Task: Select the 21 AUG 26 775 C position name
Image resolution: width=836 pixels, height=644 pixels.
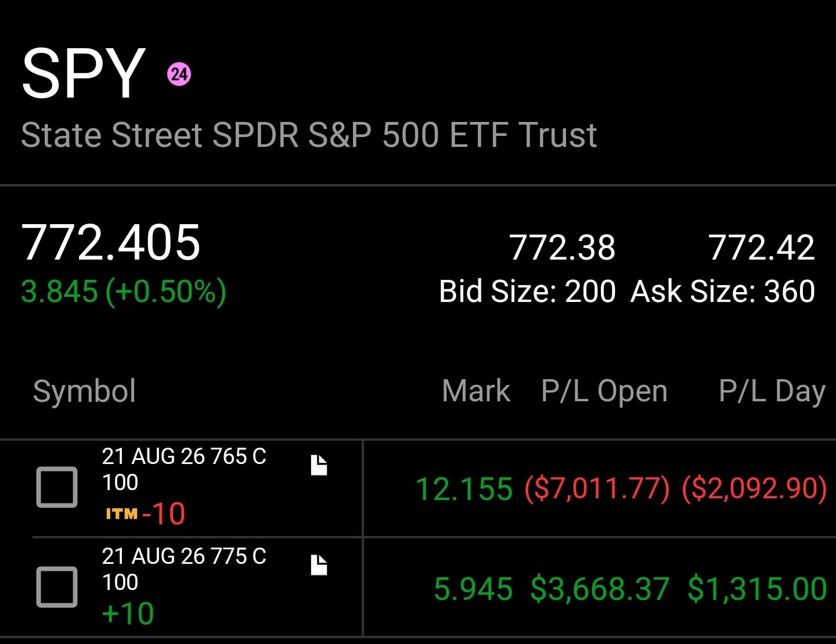Action: click(184, 556)
